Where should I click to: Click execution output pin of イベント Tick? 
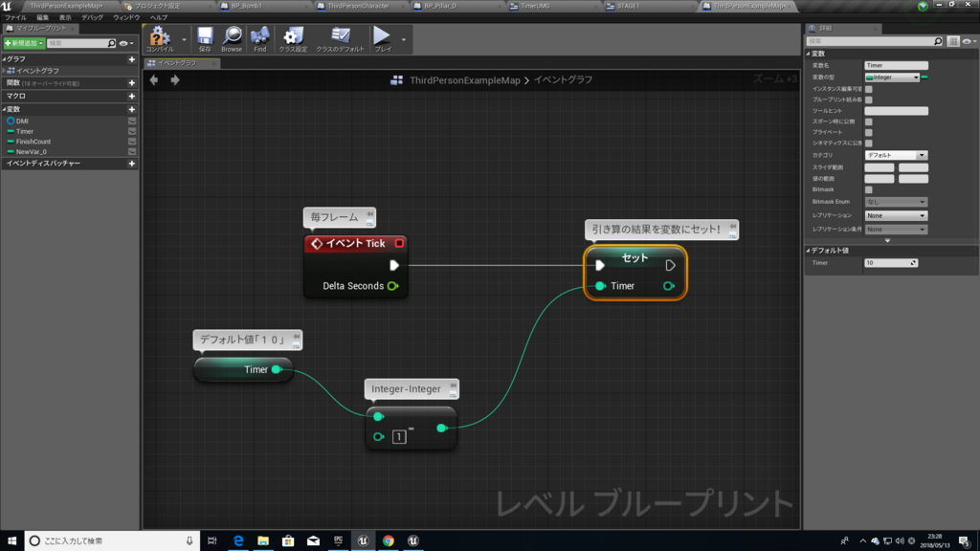click(x=394, y=266)
